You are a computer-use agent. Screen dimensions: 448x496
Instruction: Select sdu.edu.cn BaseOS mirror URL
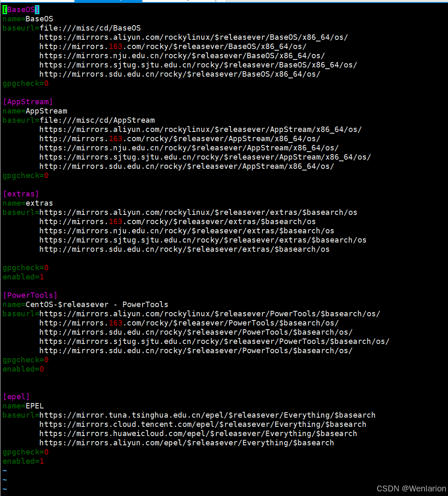pos(180,74)
